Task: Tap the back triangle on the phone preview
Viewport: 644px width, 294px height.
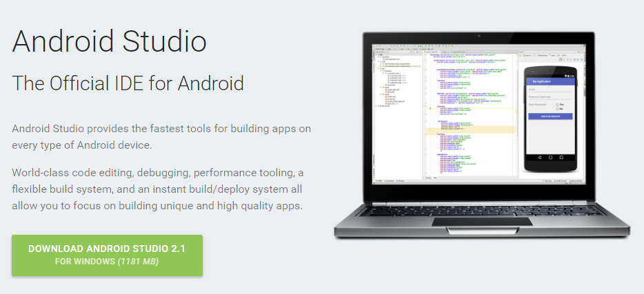Action: pyautogui.click(x=540, y=158)
